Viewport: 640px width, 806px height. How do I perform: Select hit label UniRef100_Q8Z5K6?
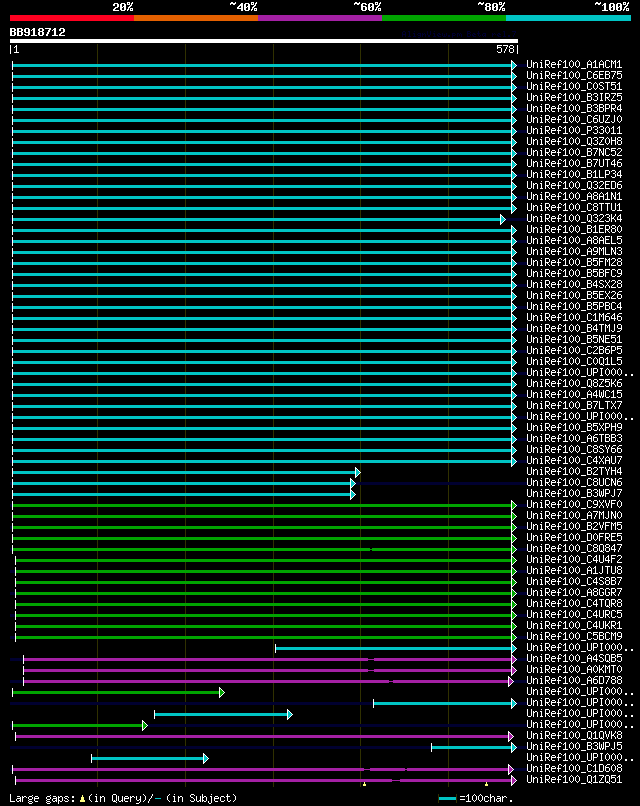574,383
